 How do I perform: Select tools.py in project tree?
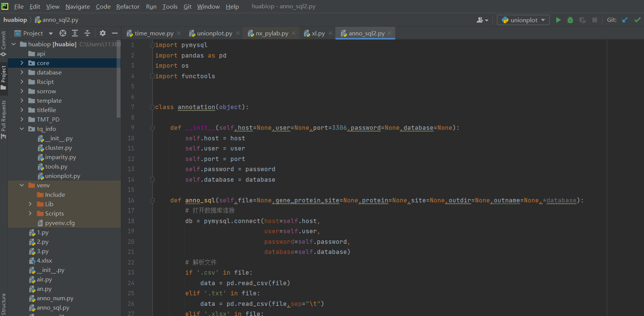(56, 166)
